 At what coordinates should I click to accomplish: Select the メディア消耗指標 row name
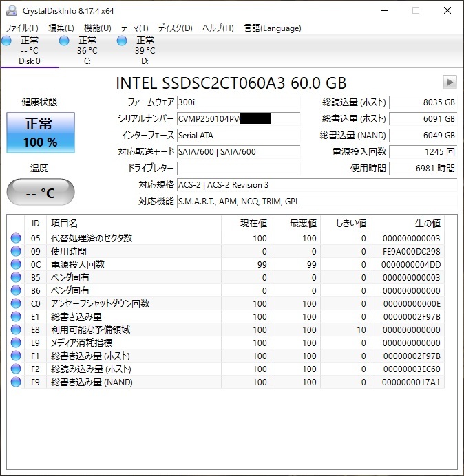tap(81, 343)
